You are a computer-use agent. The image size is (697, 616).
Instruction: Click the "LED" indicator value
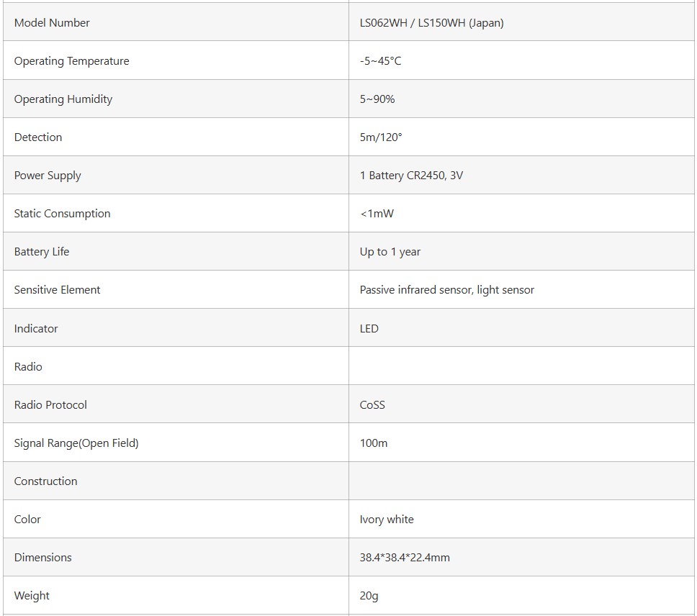click(x=369, y=329)
